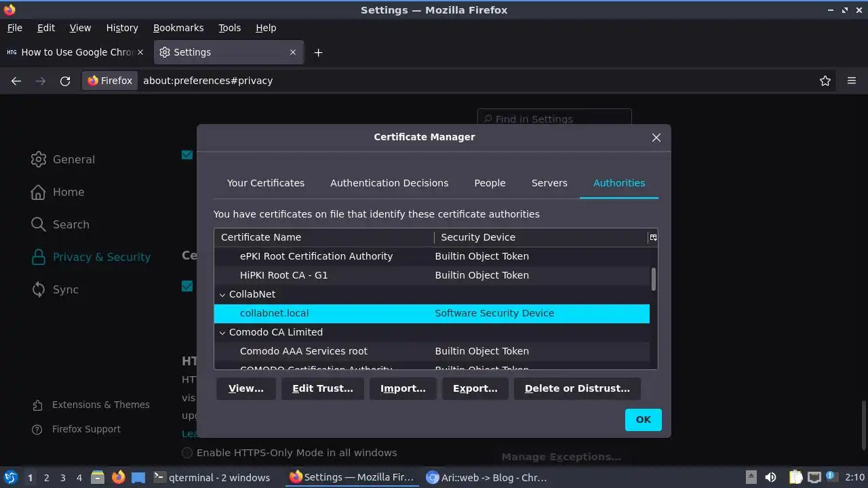Switch to the Servers tab
The image size is (868, 488).
point(549,183)
